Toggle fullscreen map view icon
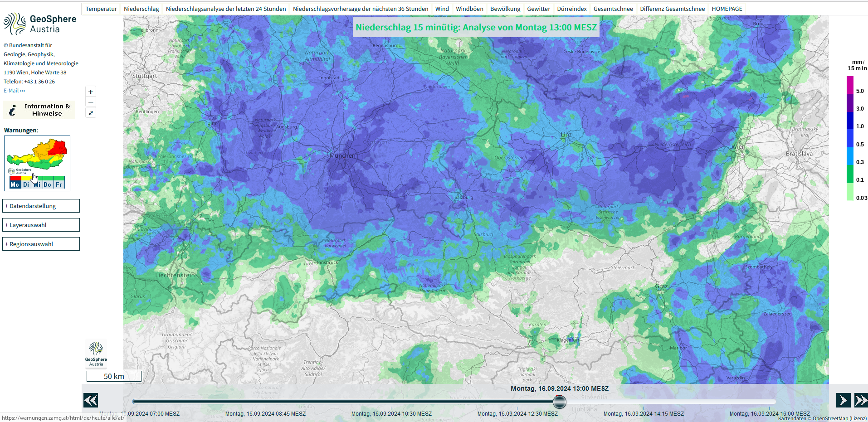This screenshot has height=422, width=868. [91, 113]
